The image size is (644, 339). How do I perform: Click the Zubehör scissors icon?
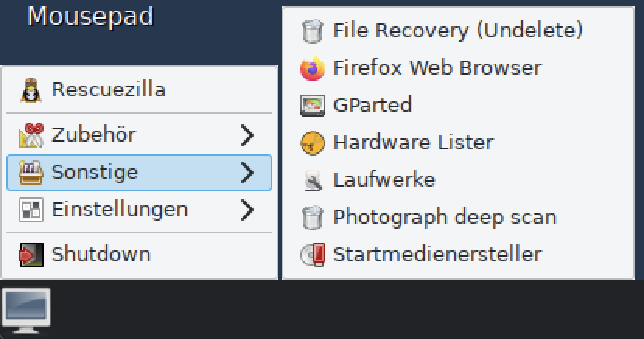pyautogui.click(x=31, y=135)
